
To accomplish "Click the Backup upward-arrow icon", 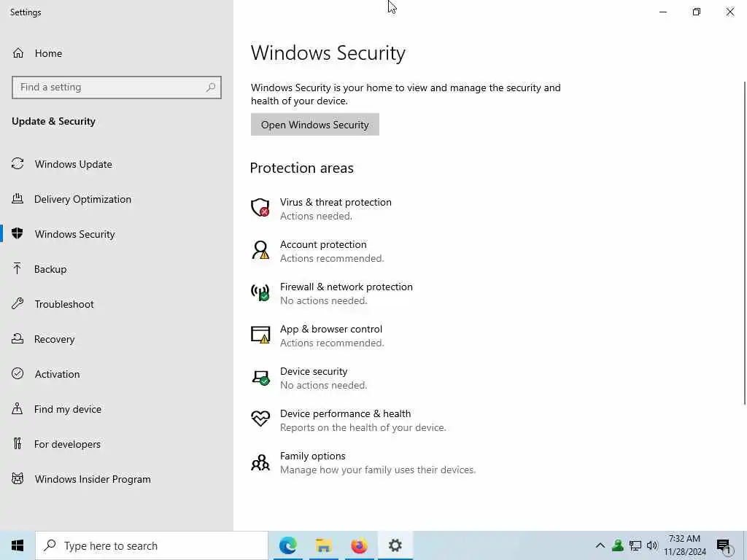I will 18,268.
